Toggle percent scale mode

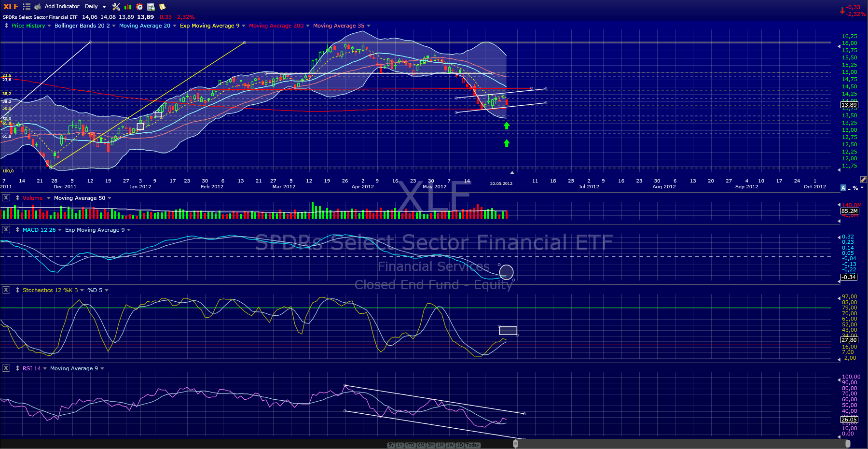[855, 188]
